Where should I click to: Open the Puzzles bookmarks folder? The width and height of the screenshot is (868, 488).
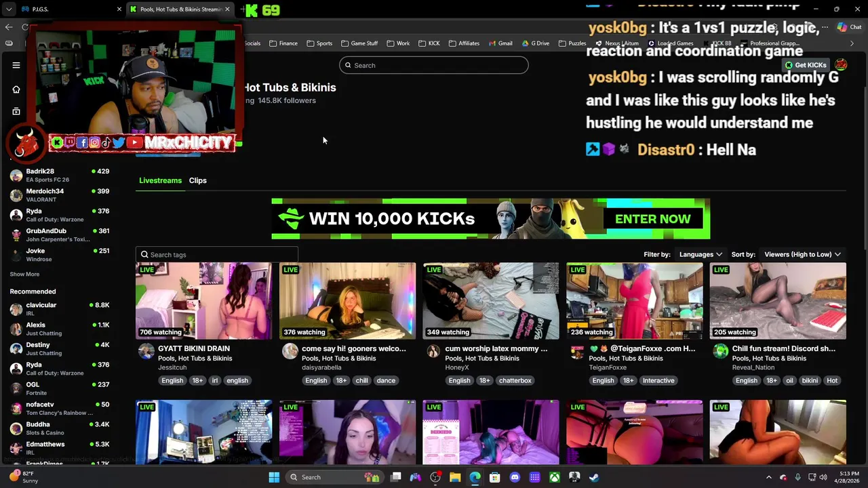coord(572,43)
